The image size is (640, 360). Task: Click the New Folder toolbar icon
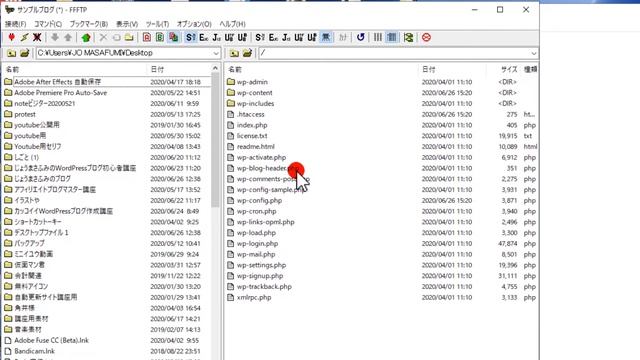[129, 38]
